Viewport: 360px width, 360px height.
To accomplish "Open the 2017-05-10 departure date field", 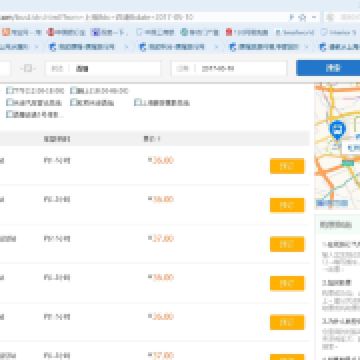I will click(229, 69).
